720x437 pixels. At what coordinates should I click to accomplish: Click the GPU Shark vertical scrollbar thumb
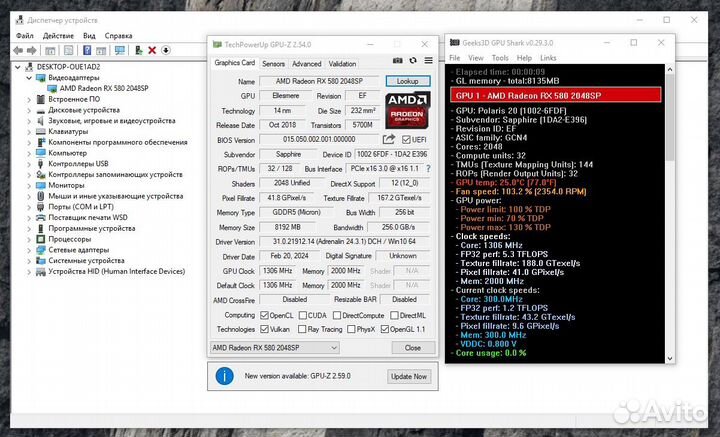670,117
